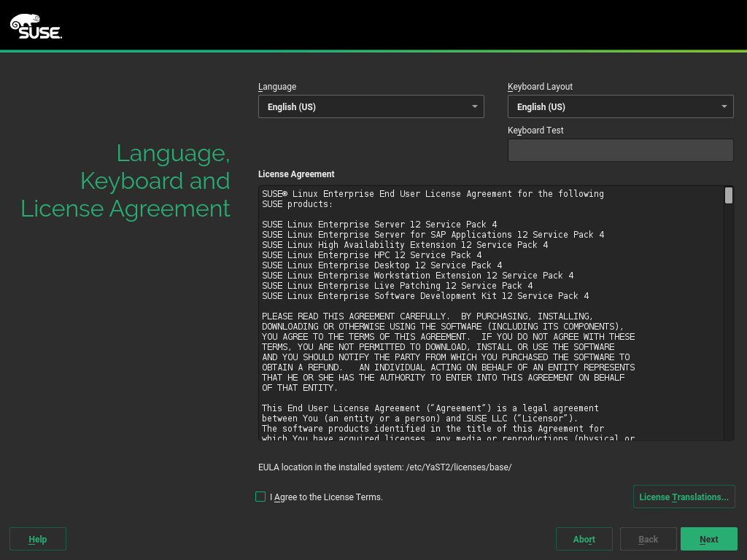Open License Translations dialog
Screen dimensions: 747x560
tap(684, 497)
